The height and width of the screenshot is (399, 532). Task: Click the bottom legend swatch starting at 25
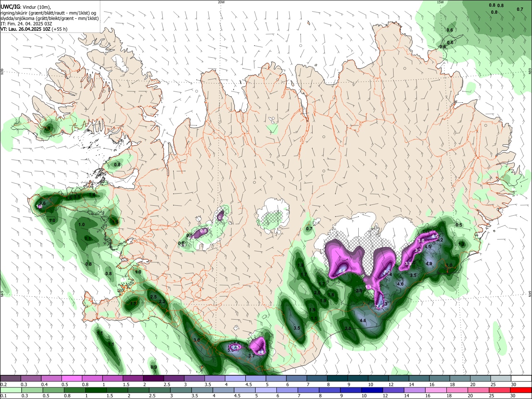pyautogui.click(x=500, y=390)
